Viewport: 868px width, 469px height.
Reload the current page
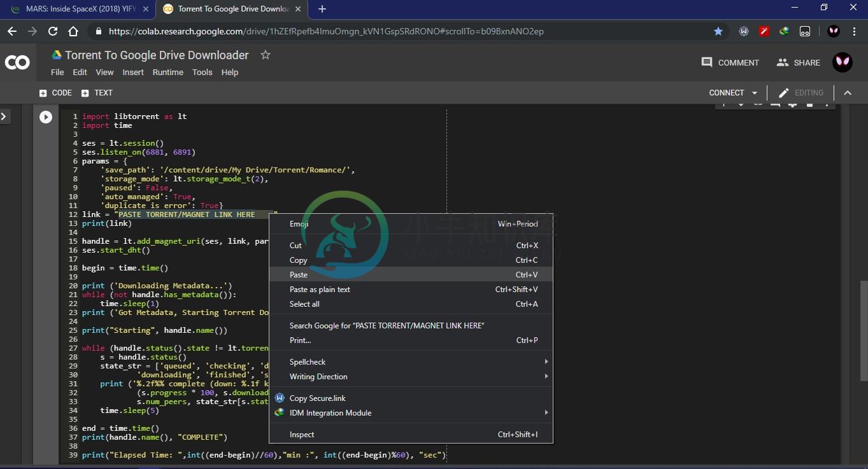click(x=53, y=31)
